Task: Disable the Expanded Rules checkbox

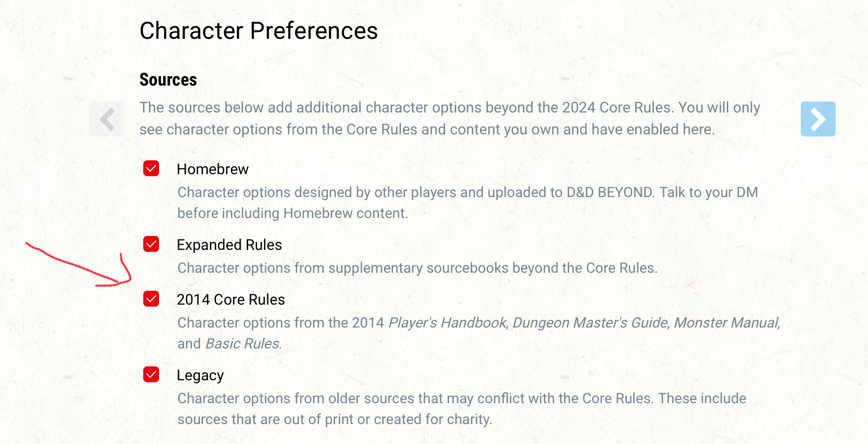Action: 151,244
